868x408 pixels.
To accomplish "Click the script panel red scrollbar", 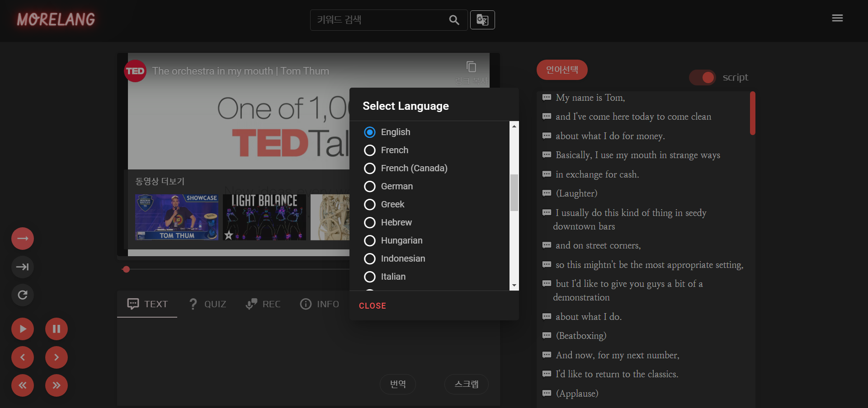I will point(753,113).
